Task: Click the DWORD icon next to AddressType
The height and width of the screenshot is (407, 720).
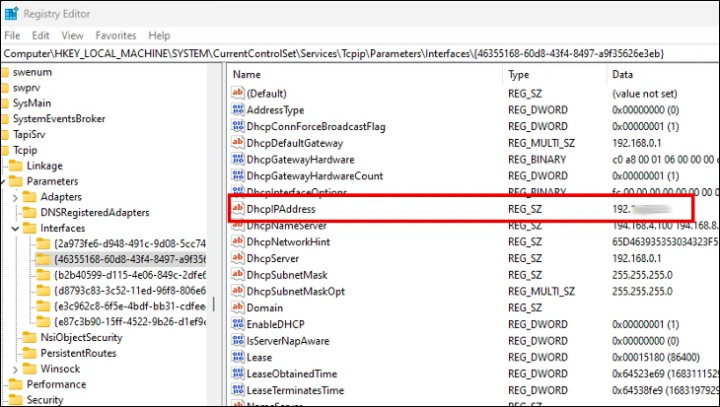Action: 238,110
